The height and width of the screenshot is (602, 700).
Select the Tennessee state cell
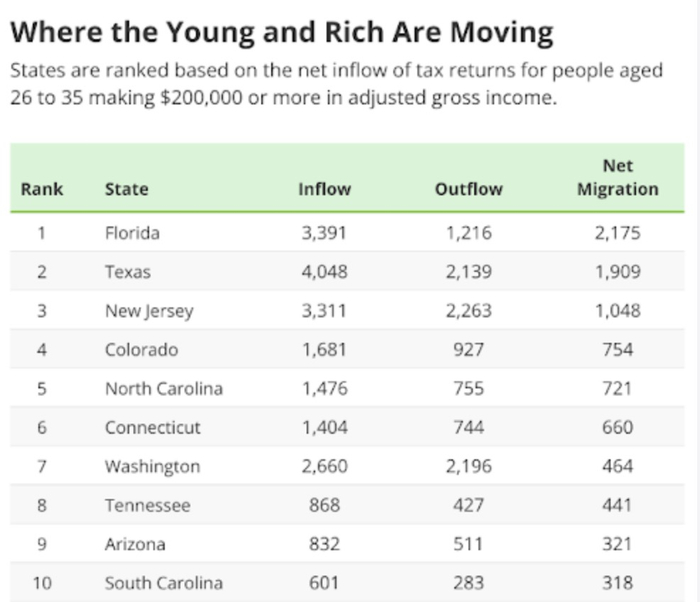pyautogui.click(x=147, y=505)
